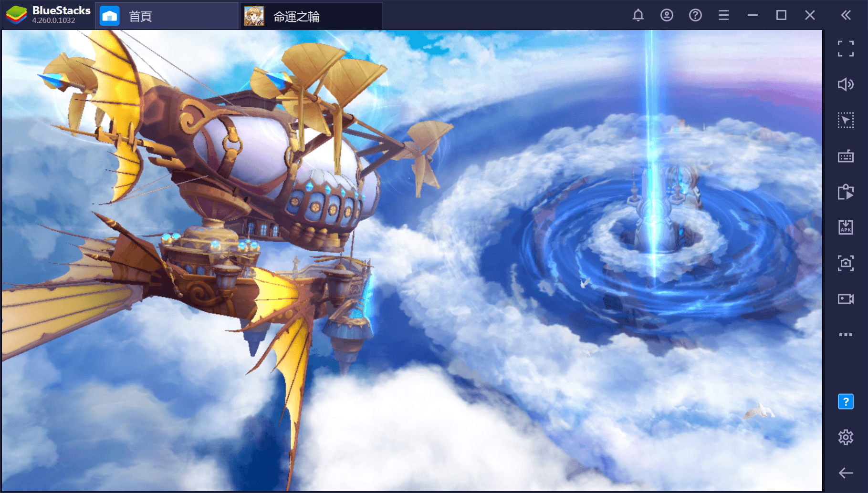This screenshot has width=868, height=493.
Task: Enter fullscreen mode
Action: 846,49
